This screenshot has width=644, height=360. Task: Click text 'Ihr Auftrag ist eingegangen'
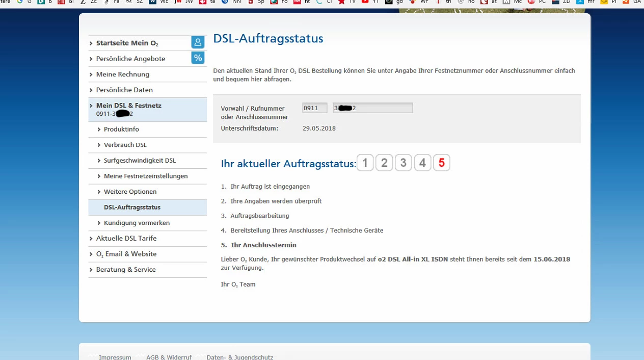coord(270,187)
